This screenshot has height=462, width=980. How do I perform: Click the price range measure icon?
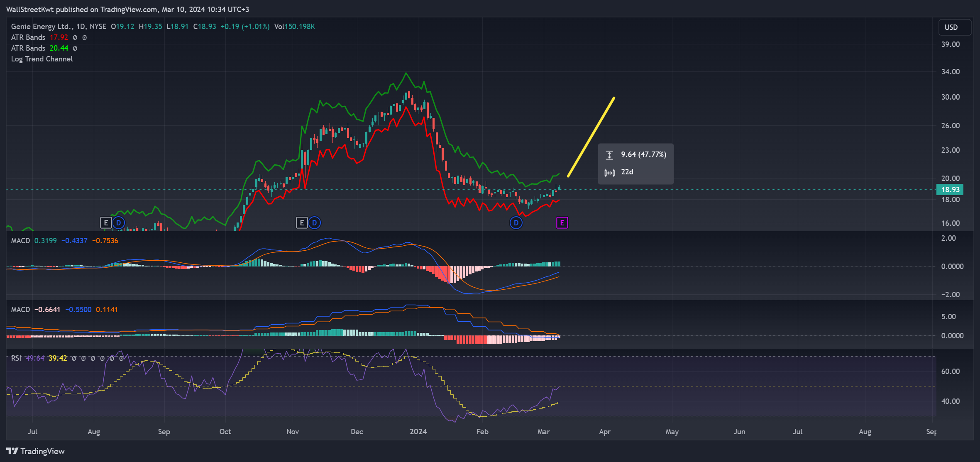click(x=609, y=155)
